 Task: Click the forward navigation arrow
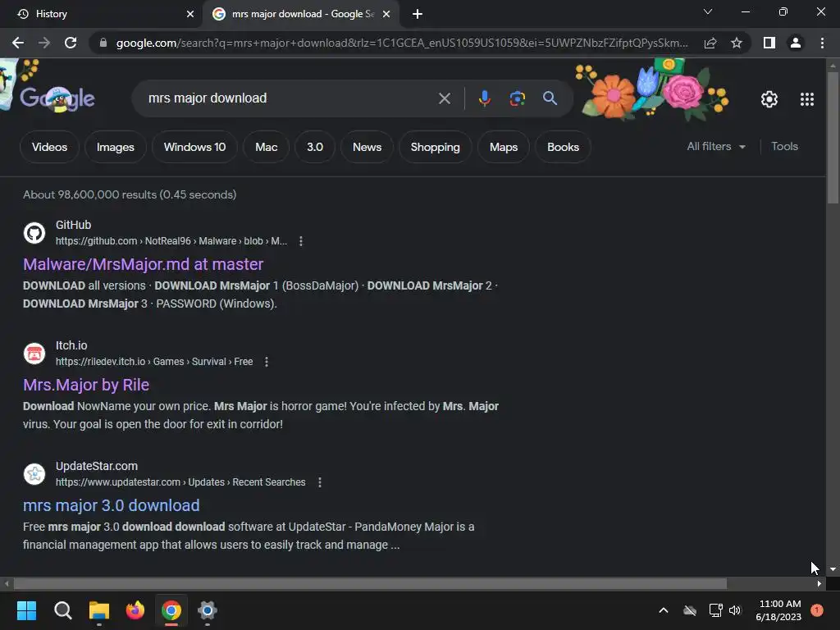pyautogui.click(x=44, y=43)
